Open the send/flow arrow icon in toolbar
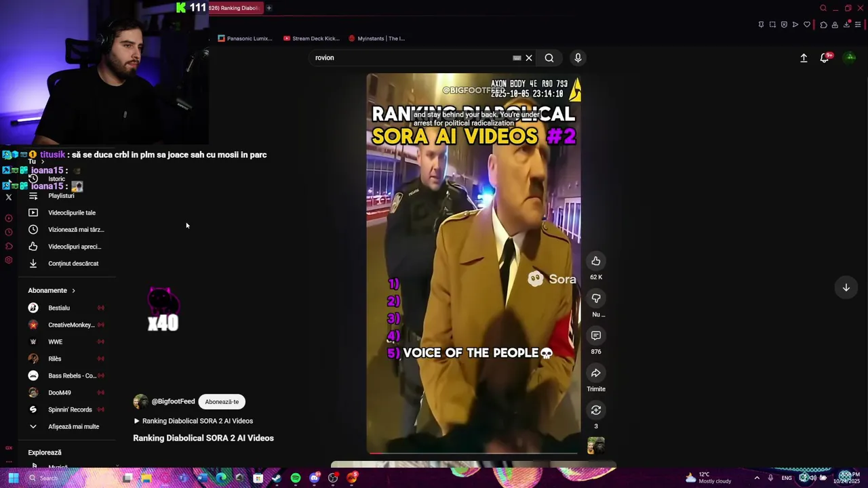 click(x=795, y=25)
